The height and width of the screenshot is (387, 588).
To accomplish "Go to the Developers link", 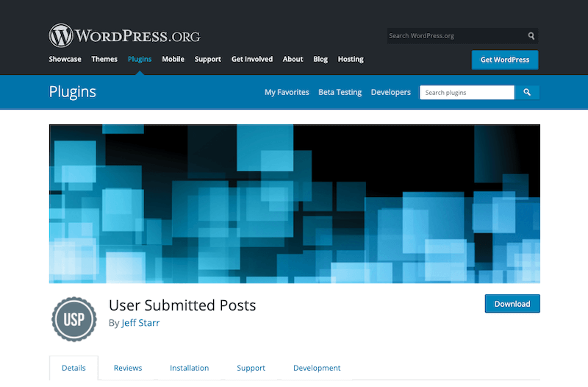I will pos(391,93).
